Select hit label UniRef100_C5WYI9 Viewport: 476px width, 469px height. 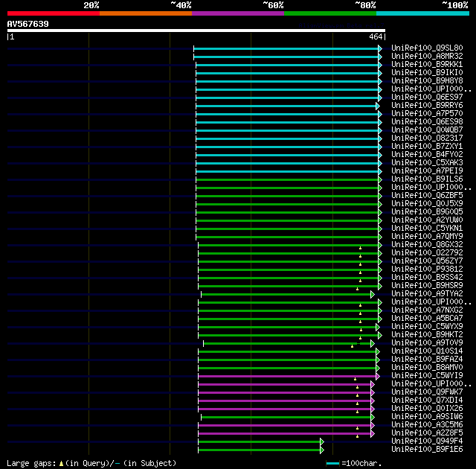tap(427, 376)
